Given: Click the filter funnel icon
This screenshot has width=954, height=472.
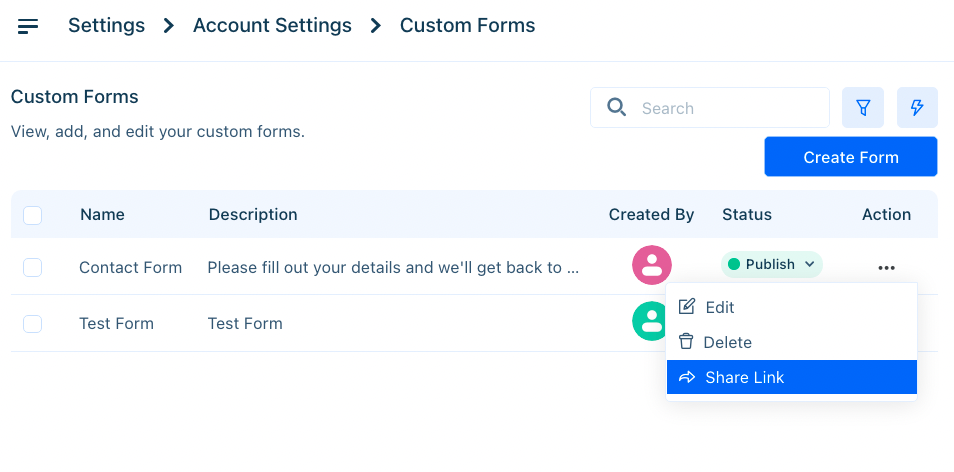Looking at the screenshot, I should (863, 108).
